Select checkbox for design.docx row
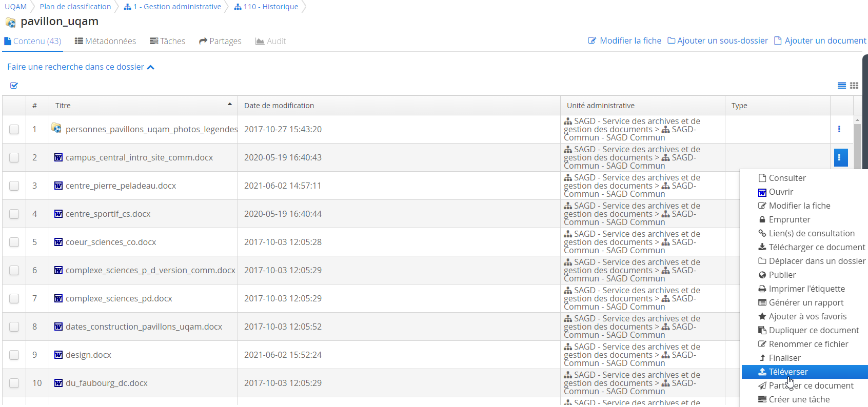This screenshot has height=407, width=868. pos(14,355)
